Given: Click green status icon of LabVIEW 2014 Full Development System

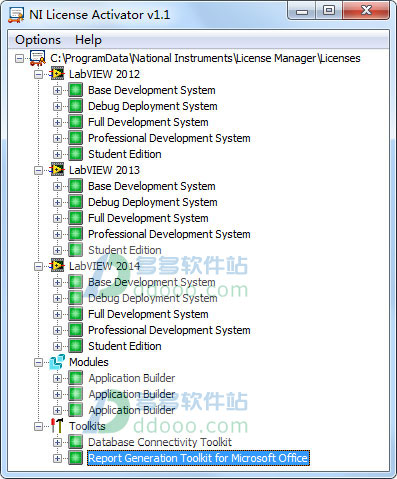Looking at the screenshot, I should click(x=76, y=314).
